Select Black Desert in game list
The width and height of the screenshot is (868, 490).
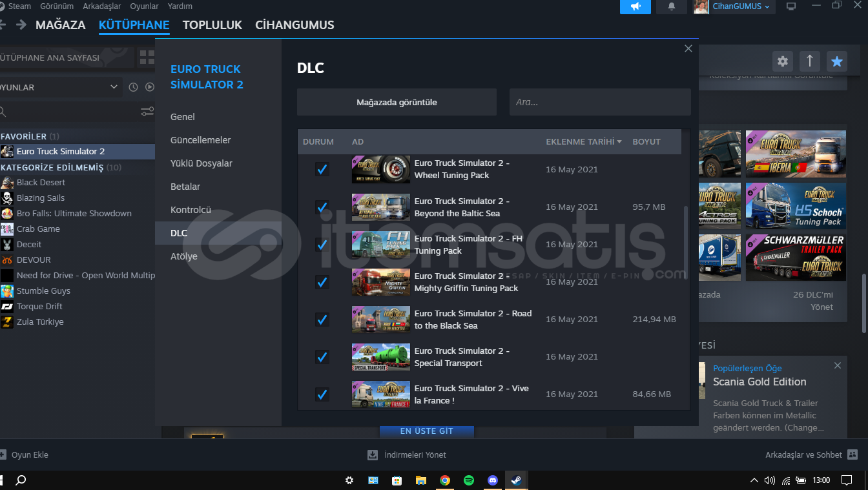(x=77, y=183)
